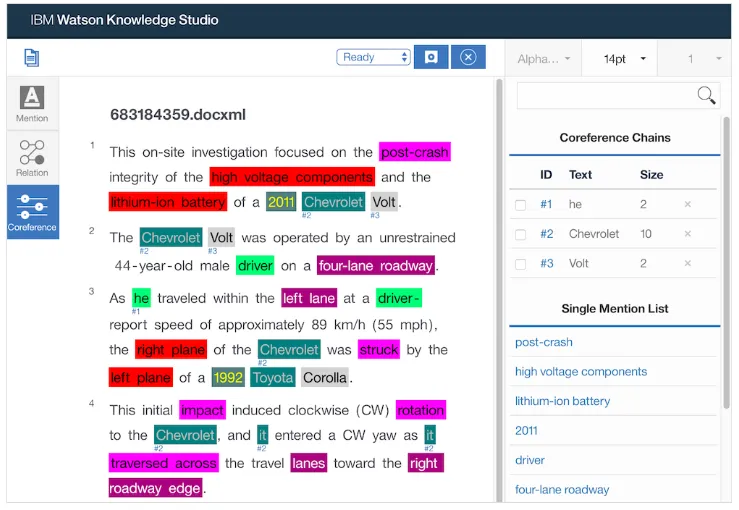Image resolution: width=739 pixels, height=510 pixels.
Task: Click chain ID #1 link
Action: coord(546,204)
